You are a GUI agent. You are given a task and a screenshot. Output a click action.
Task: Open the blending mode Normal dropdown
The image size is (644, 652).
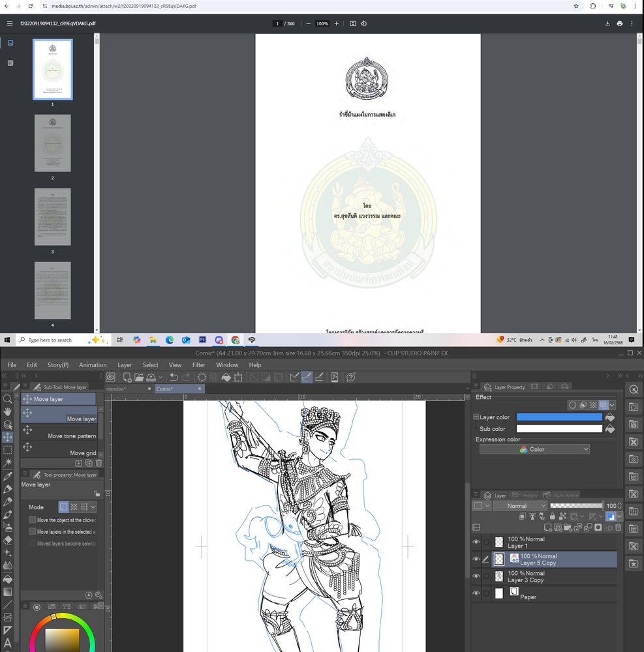[520, 506]
